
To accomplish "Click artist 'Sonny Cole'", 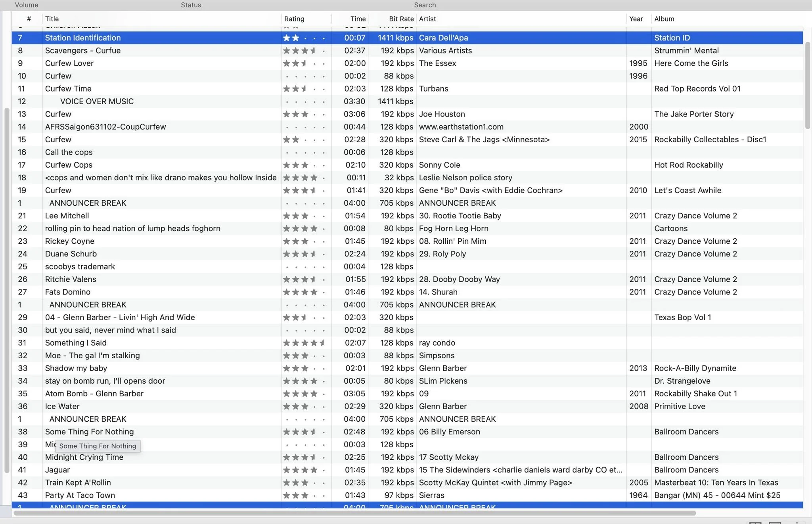I will 440,164.
